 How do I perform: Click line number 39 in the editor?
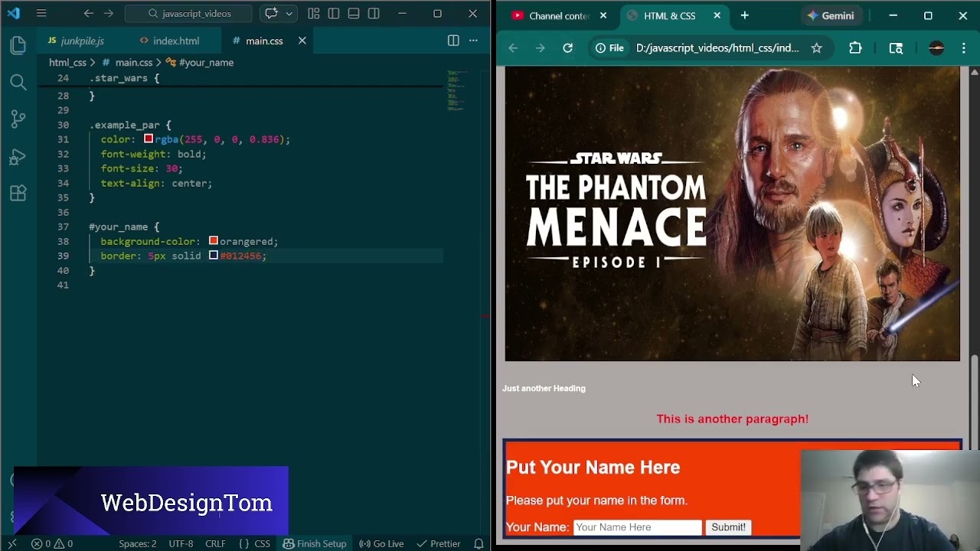[63, 256]
